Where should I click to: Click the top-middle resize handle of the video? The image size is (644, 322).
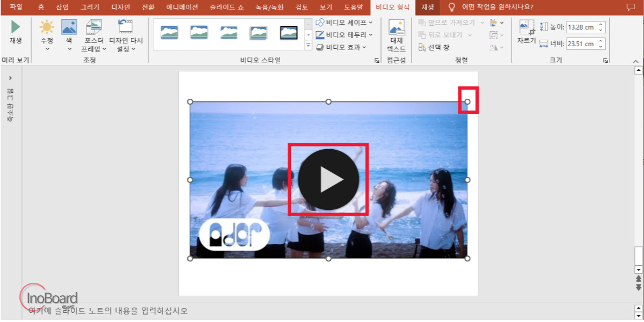[x=329, y=101]
